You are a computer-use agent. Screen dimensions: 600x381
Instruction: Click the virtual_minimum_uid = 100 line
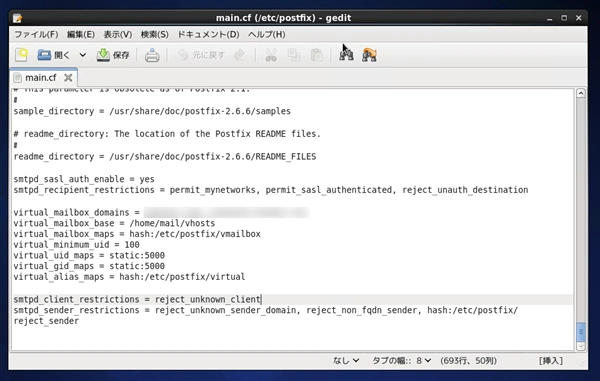coord(76,244)
